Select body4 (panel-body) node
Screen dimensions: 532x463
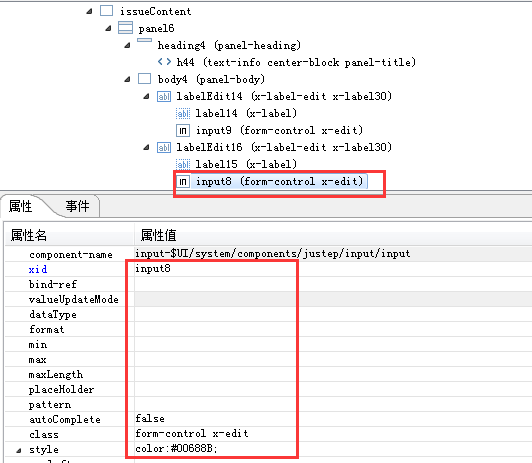coord(211,79)
